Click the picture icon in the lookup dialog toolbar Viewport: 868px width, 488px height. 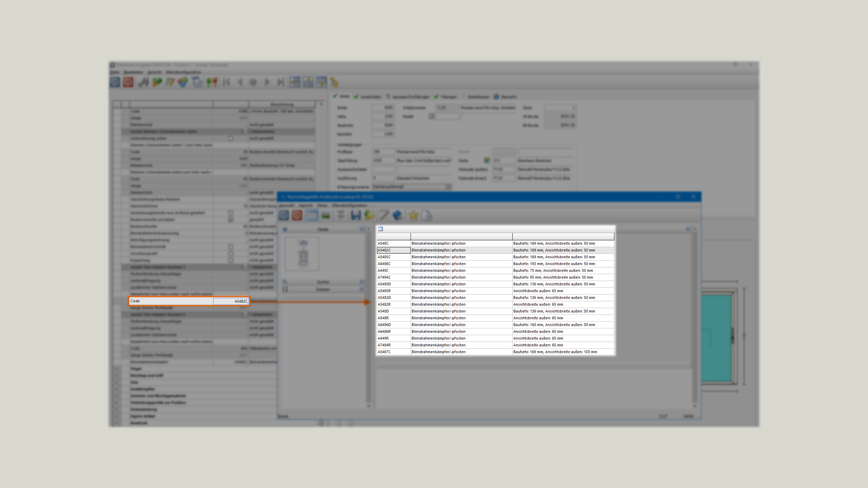coord(325,216)
